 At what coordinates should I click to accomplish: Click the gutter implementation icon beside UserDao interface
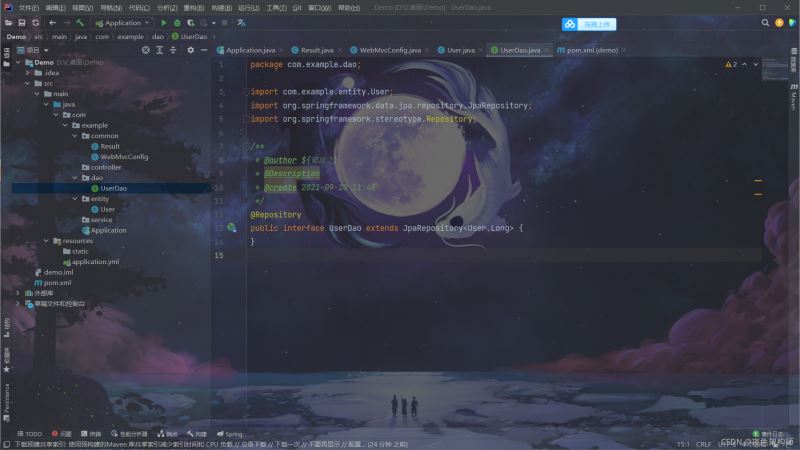(x=232, y=228)
